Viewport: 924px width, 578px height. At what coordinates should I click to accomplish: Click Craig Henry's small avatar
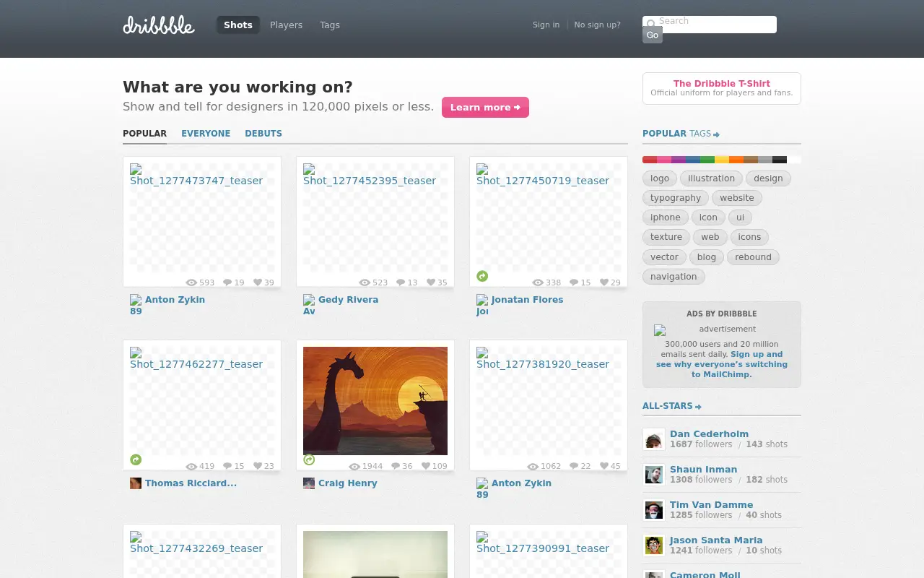pyautogui.click(x=309, y=483)
